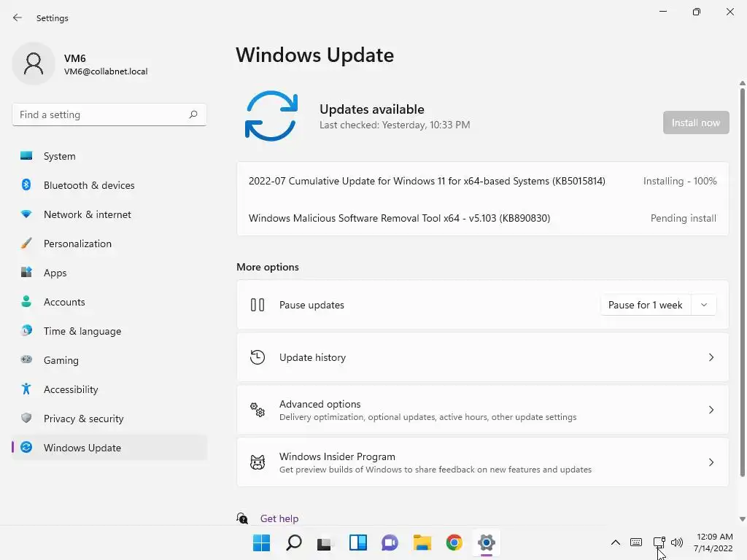Click Update history label

312,357
